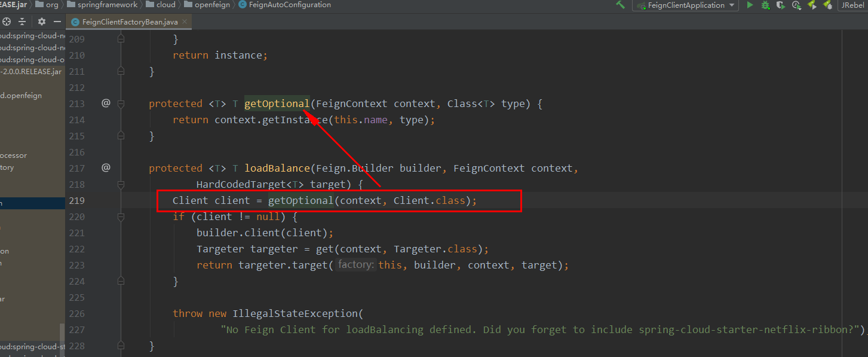
Task: Open the profiler run clock icon
Action: pos(796,5)
